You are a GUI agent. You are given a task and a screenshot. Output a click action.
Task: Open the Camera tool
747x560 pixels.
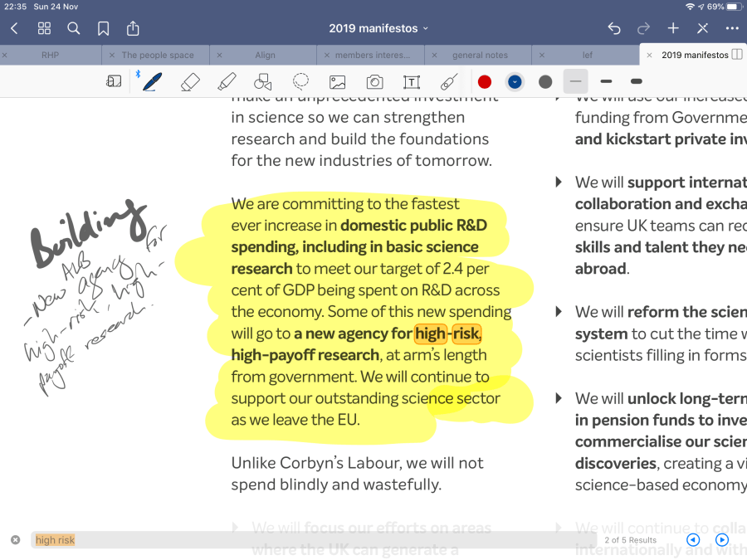click(x=374, y=82)
